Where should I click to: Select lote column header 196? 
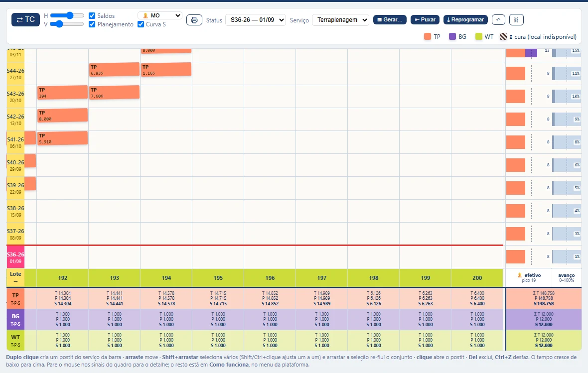pos(270,278)
